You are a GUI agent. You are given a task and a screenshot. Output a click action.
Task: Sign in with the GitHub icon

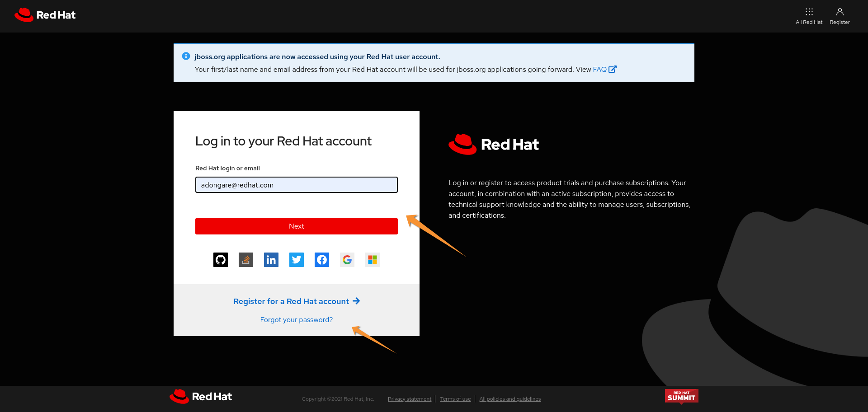pyautogui.click(x=221, y=260)
